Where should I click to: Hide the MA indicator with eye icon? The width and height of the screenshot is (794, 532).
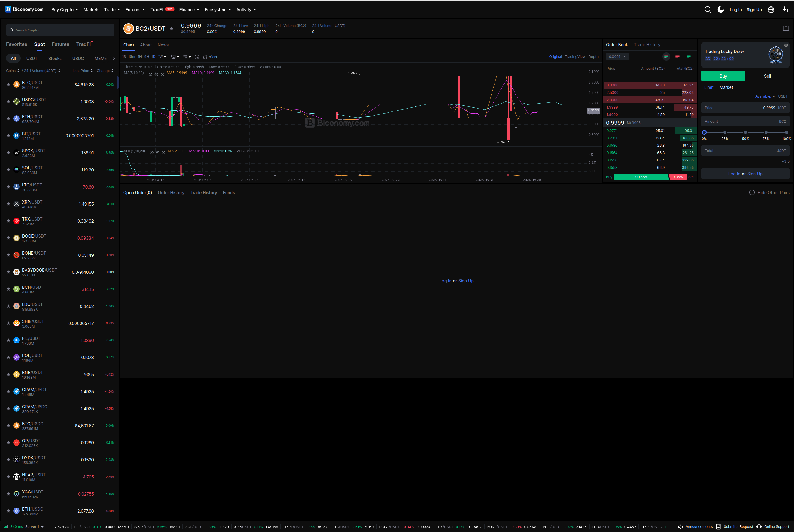(x=150, y=74)
